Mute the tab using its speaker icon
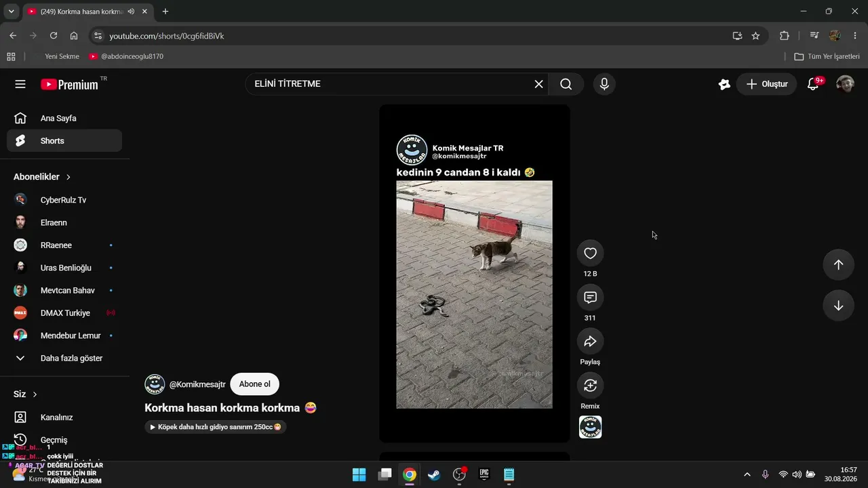 [x=130, y=12]
